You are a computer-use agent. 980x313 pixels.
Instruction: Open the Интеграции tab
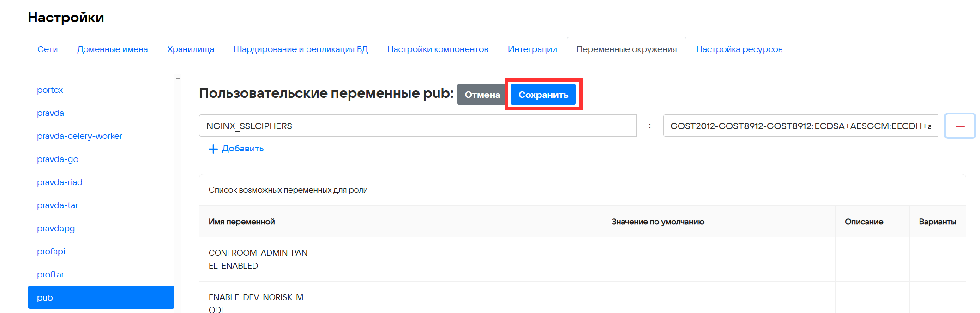532,49
